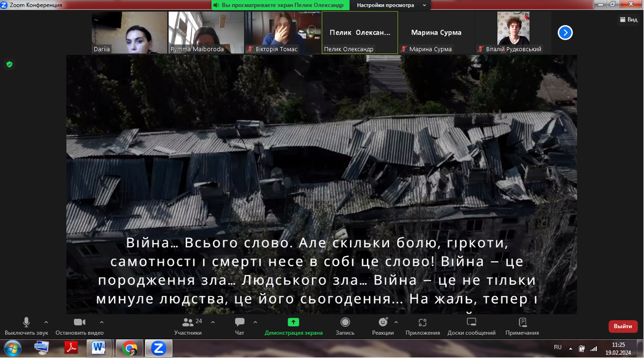
Task: Expand audio settings arrow beside microphone
Action: [46, 322]
